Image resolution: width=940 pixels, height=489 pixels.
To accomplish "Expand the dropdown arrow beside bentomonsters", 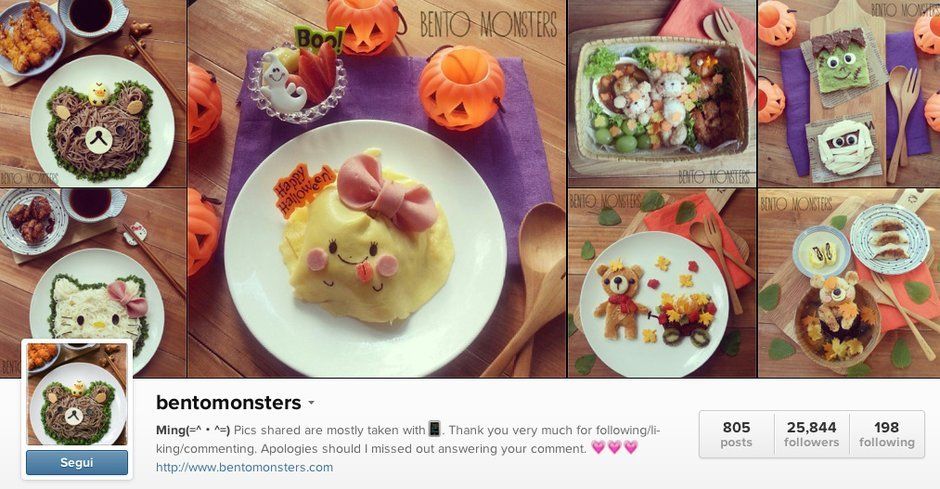I will tap(311, 403).
